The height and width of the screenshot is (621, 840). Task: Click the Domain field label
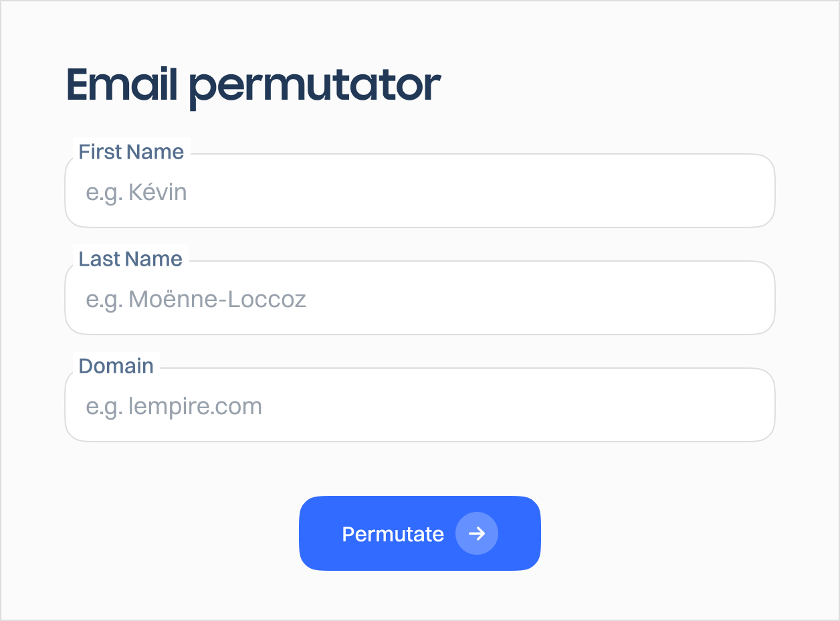[116, 366]
